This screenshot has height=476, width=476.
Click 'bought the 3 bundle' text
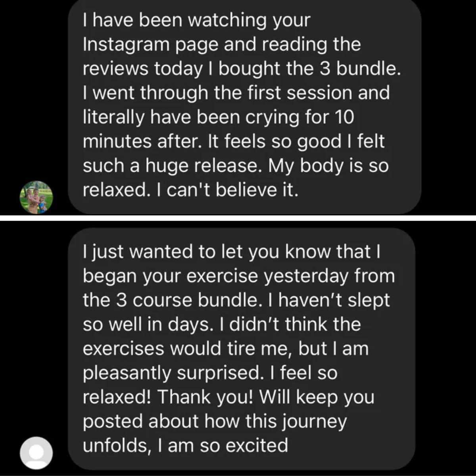[307, 69]
